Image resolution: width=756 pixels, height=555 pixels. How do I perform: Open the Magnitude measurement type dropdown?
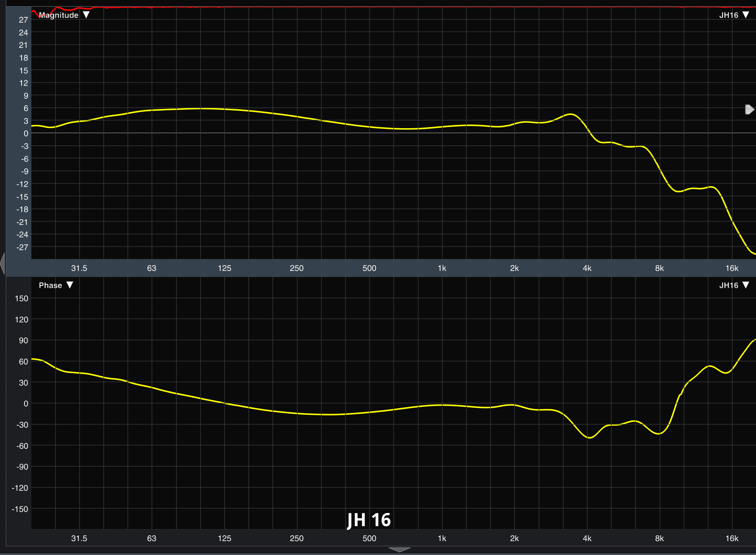[87, 15]
